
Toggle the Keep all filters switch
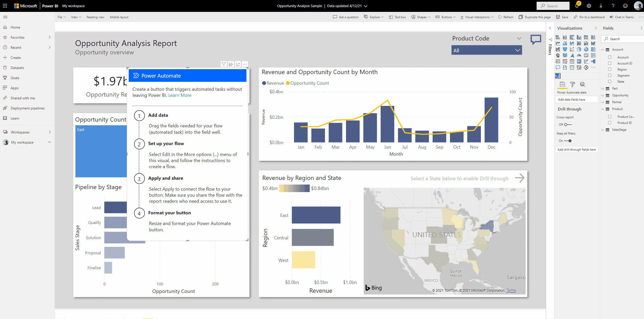tap(568, 141)
